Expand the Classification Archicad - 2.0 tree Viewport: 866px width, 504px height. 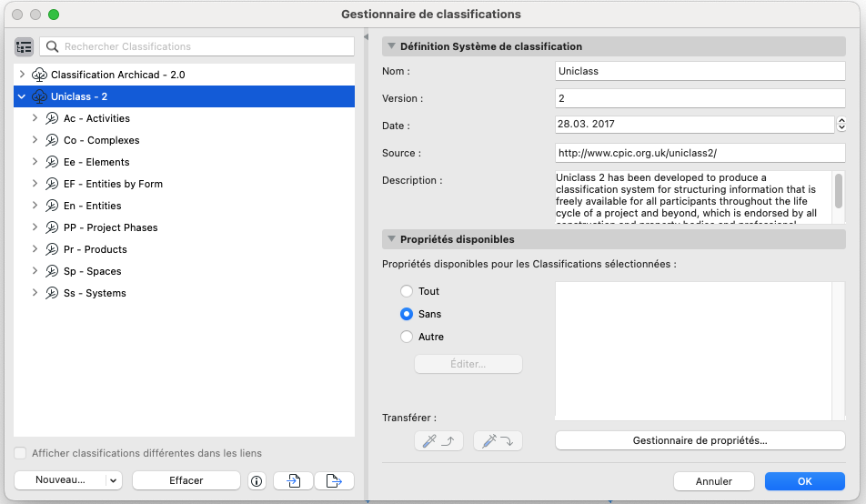[22, 74]
